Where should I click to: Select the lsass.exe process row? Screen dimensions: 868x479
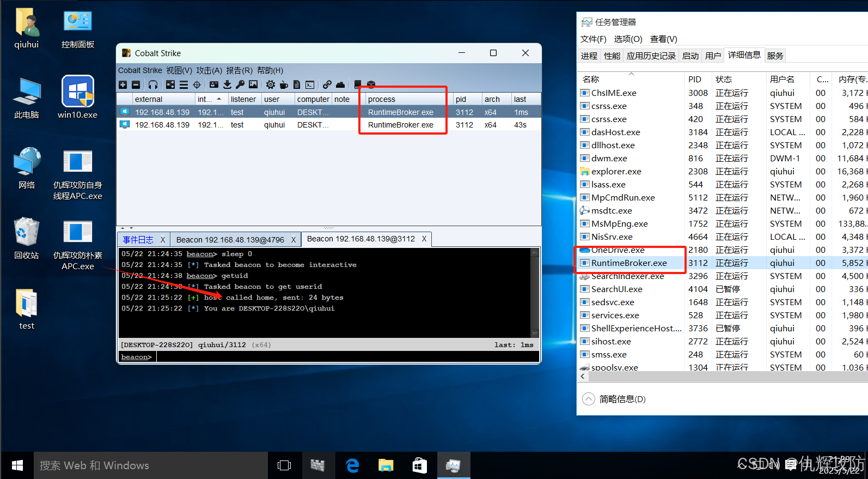tap(723, 184)
